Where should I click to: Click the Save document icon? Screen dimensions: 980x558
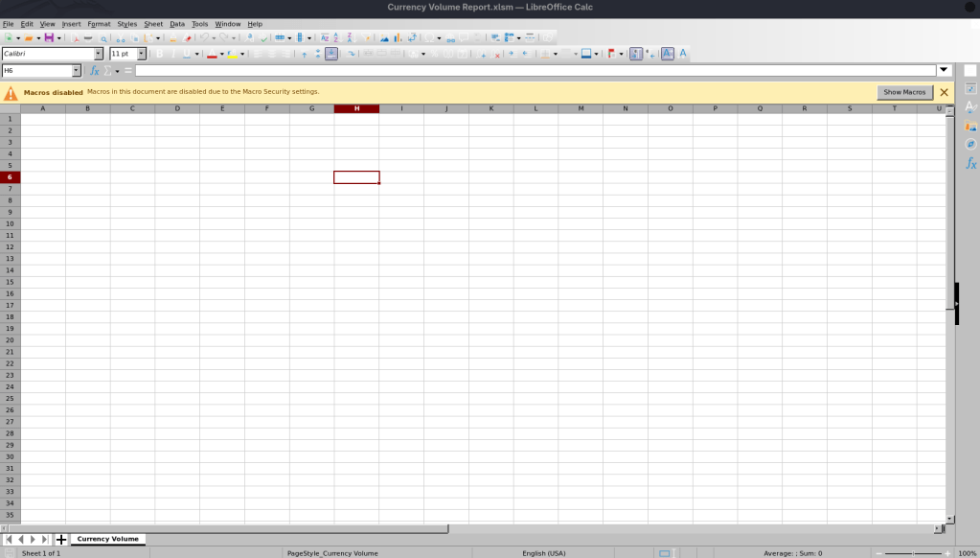tap(48, 38)
